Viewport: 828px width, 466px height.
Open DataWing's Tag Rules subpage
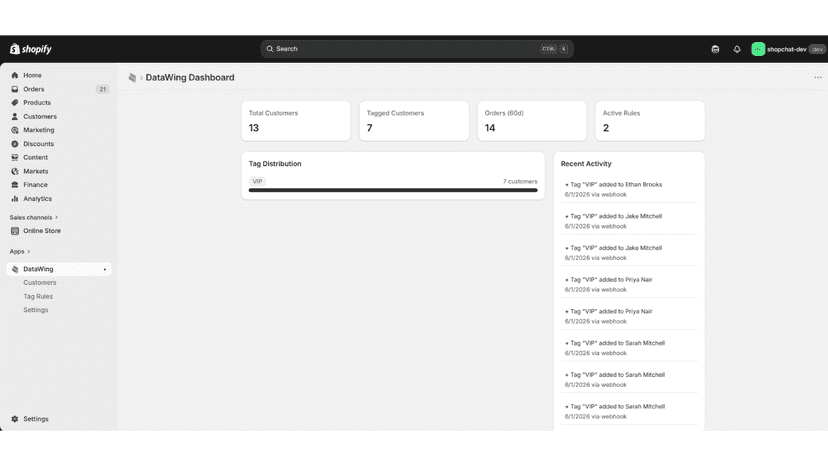point(38,296)
